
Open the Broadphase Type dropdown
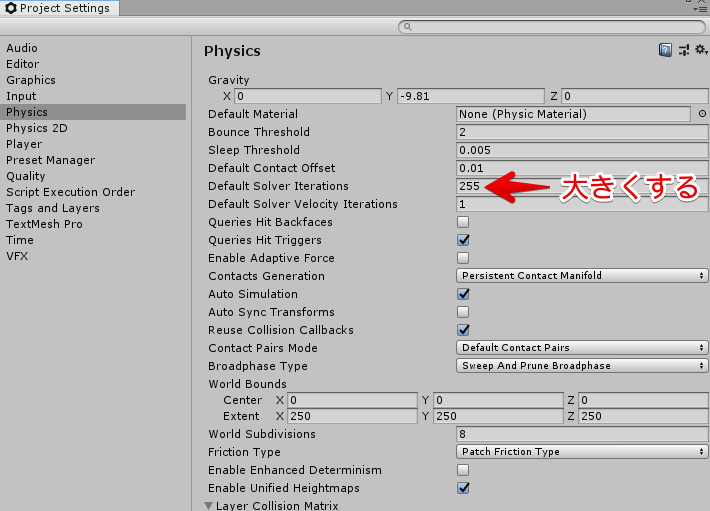point(582,366)
